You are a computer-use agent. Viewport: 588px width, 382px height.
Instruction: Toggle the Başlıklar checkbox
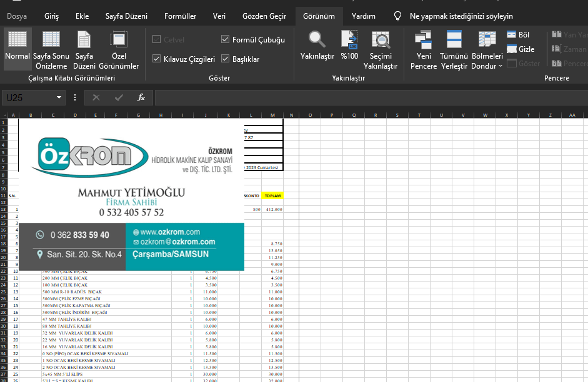point(225,59)
